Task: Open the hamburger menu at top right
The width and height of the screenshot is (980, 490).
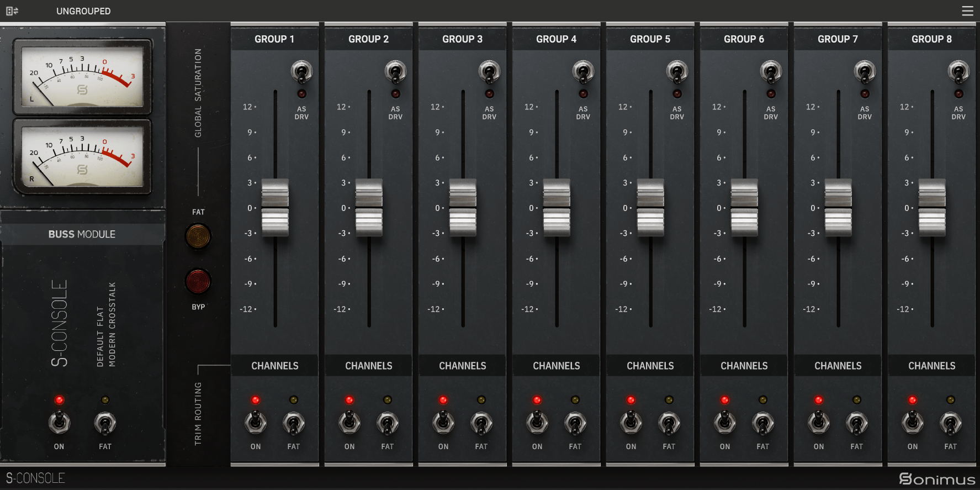Action: pos(967,11)
